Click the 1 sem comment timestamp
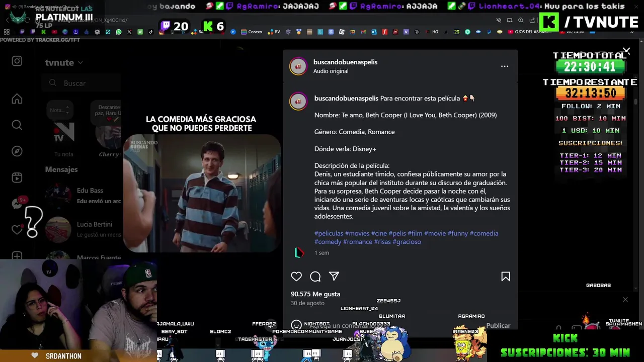Image resolution: width=644 pixels, height=362 pixels. tap(321, 253)
